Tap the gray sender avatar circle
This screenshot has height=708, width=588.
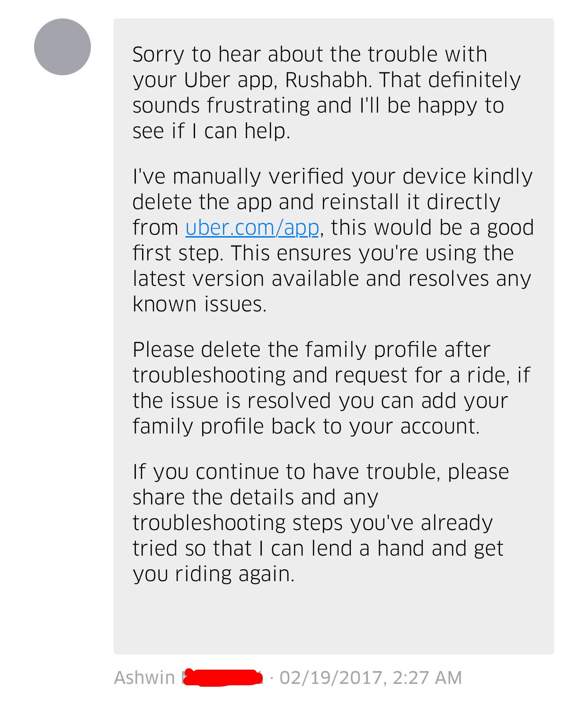click(x=62, y=47)
